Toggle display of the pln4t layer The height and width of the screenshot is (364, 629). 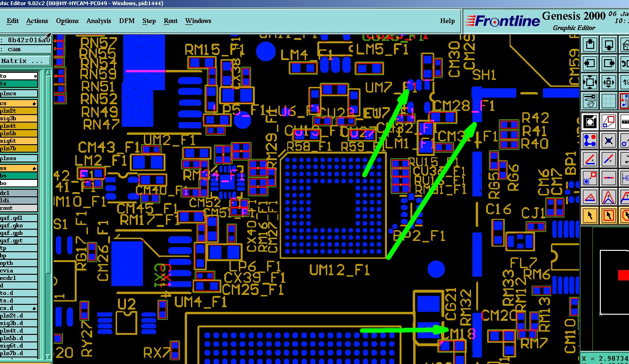pos(19,125)
